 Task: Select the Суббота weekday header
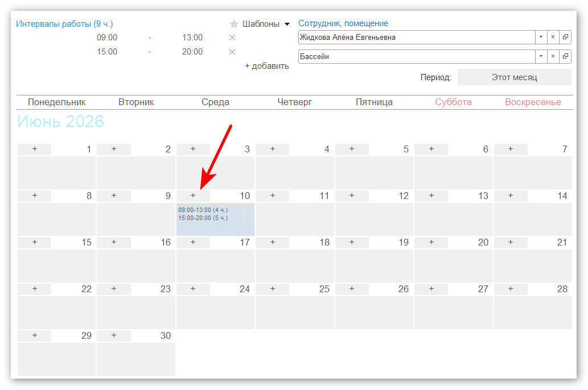pyautogui.click(x=453, y=102)
